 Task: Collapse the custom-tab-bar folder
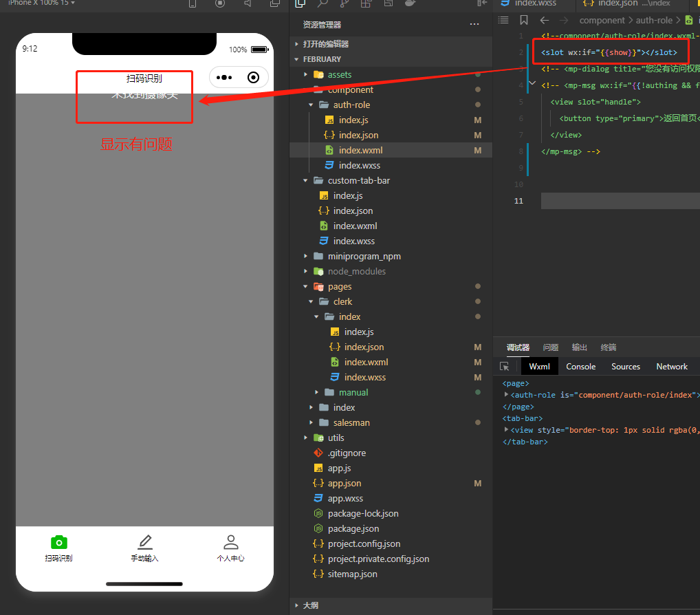coord(306,180)
